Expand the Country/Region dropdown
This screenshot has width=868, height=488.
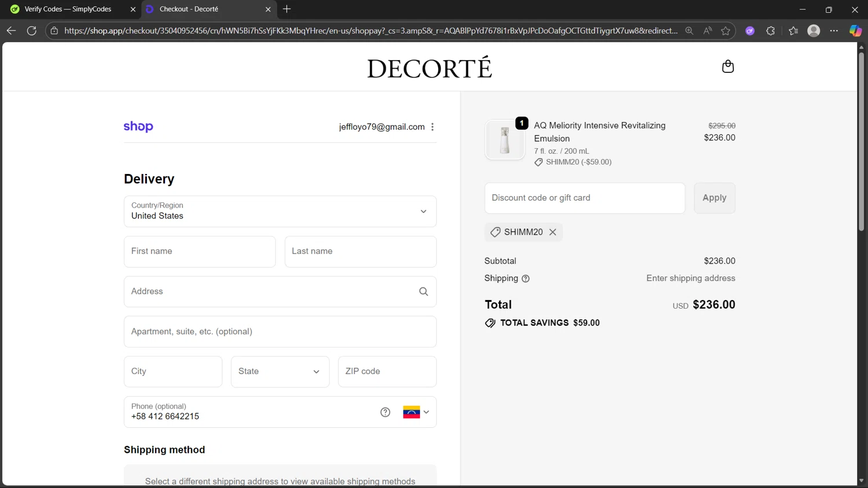click(280, 211)
